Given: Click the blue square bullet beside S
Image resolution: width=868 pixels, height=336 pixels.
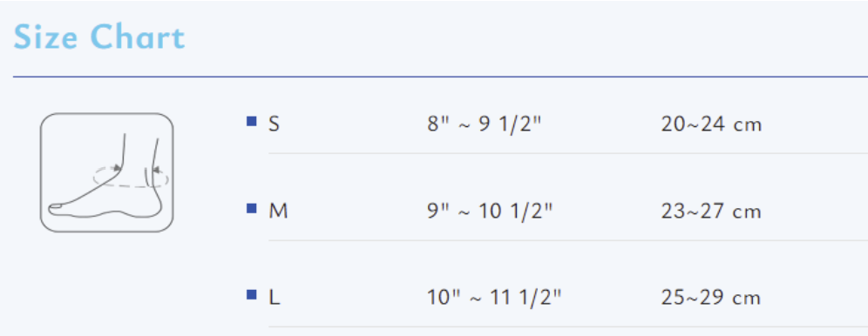Looking at the screenshot, I should (x=251, y=120).
